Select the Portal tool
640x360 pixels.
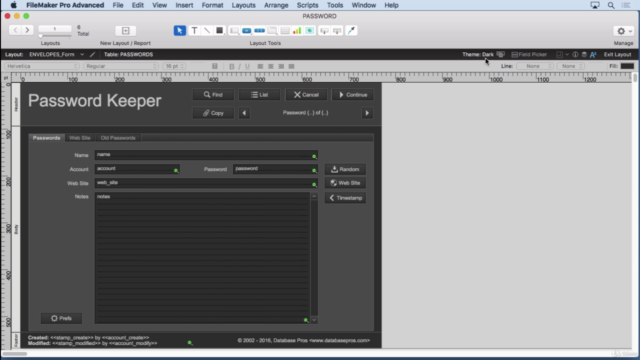coord(285,31)
